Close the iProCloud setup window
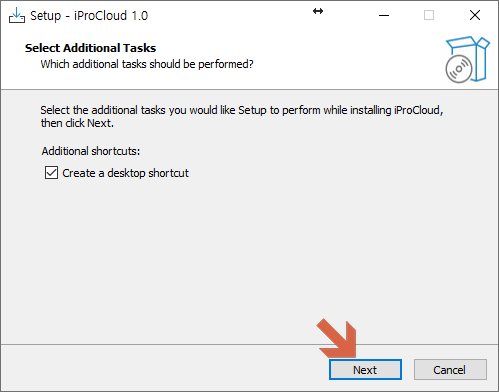499x392 pixels. (475, 15)
